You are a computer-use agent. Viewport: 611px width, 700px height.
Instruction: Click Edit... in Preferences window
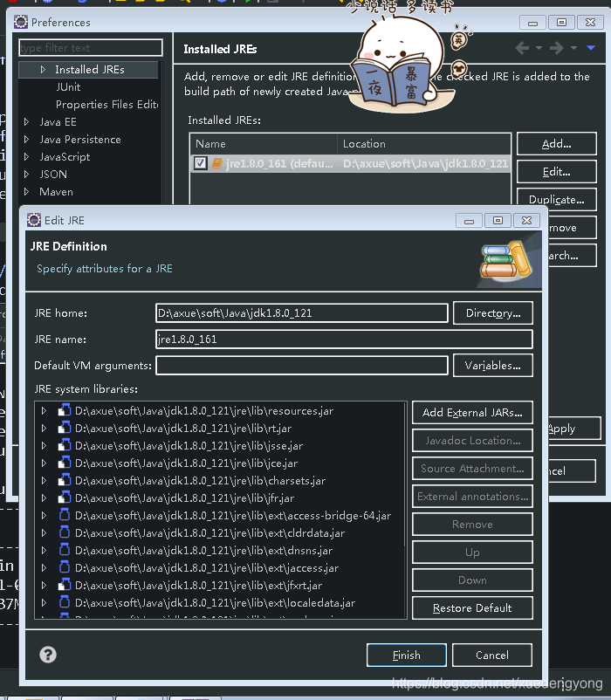point(557,171)
